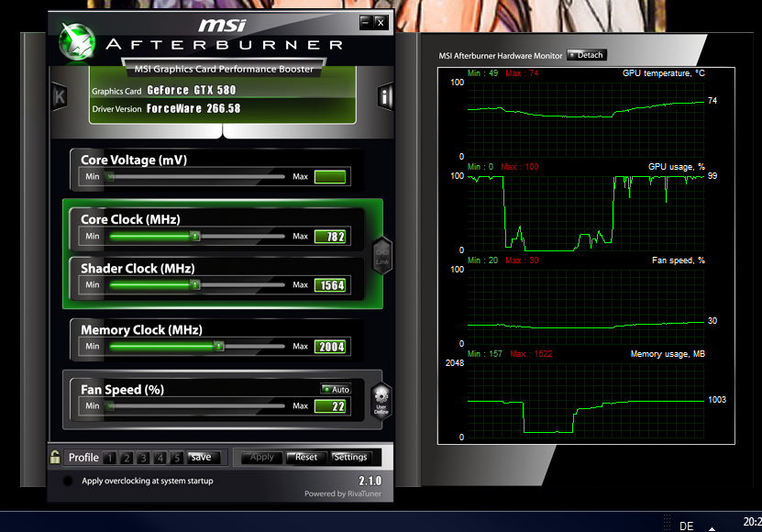Save the current profile
This screenshot has height=532, width=762.
click(x=204, y=457)
